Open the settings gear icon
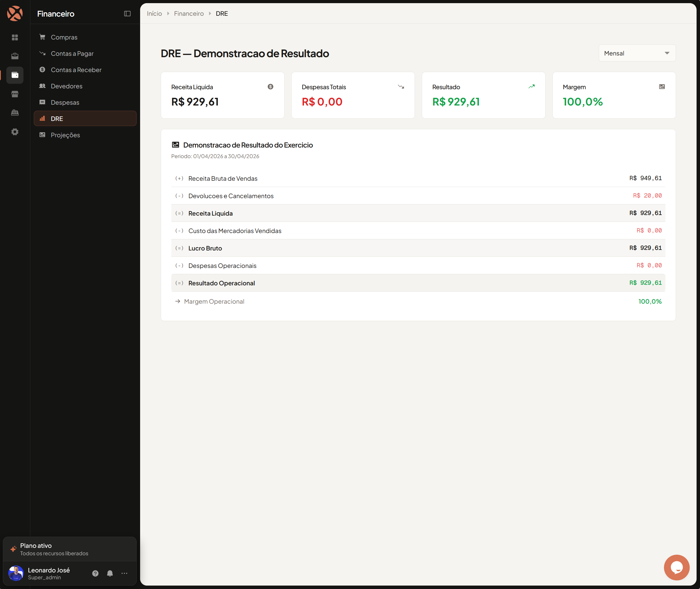The height and width of the screenshot is (589, 700). coord(15,132)
